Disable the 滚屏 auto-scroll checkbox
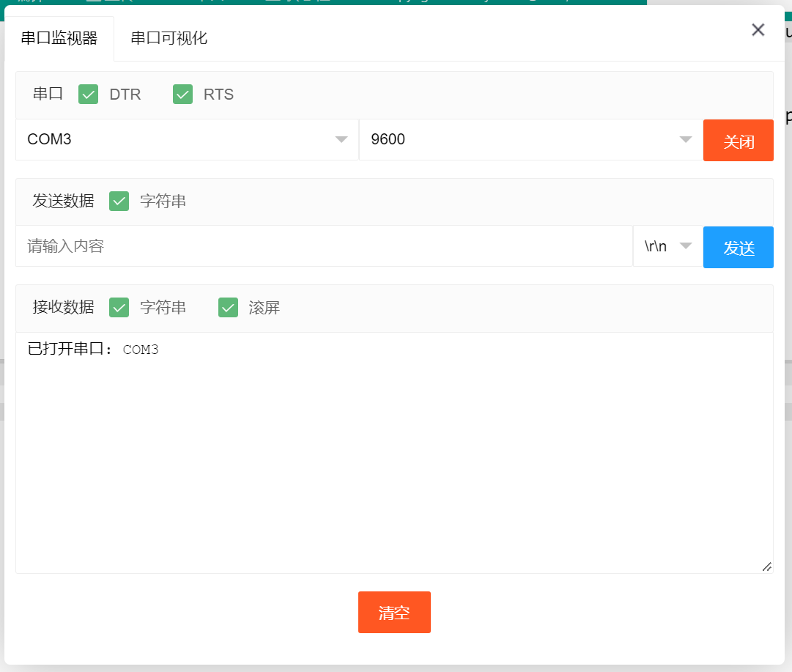The width and height of the screenshot is (792, 672). [229, 308]
